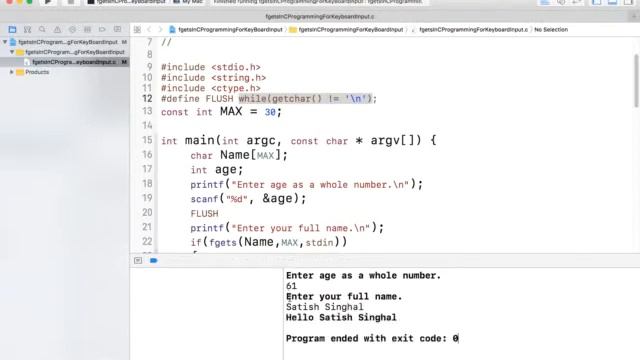Screen dimensions: 640x360
Task: Click the Run (play) button
Action: click(x=48, y=2)
